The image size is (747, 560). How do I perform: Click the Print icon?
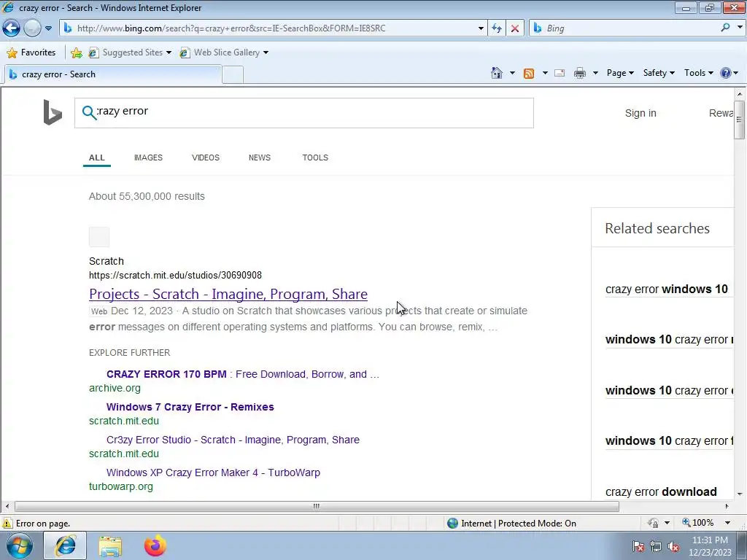[580, 73]
